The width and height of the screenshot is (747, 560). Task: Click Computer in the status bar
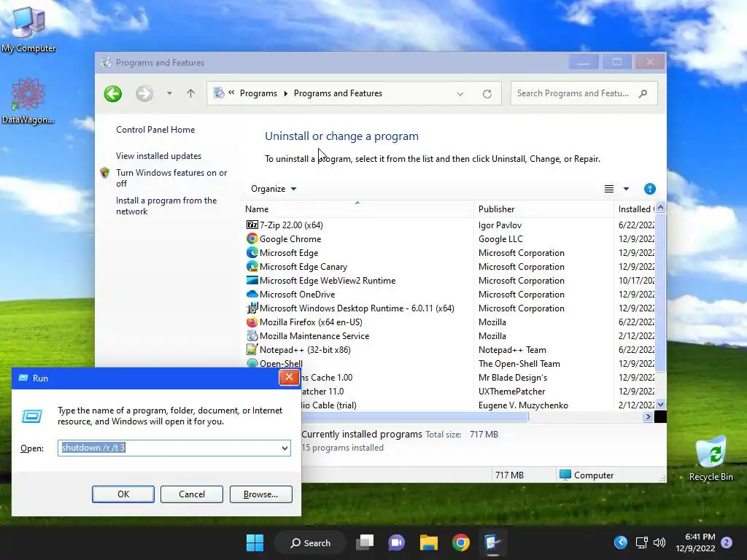pyautogui.click(x=587, y=475)
